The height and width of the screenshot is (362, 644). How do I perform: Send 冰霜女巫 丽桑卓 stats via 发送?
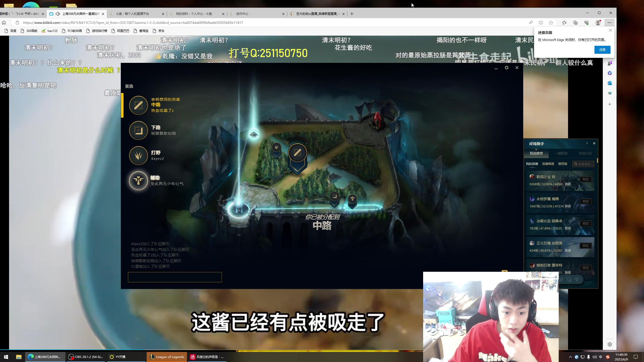568,228
